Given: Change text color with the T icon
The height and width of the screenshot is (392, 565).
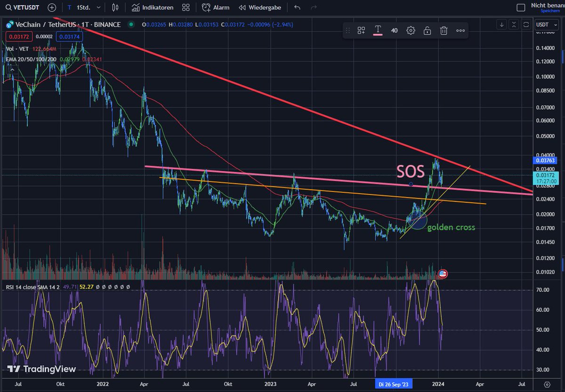Looking at the screenshot, I should pyautogui.click(x=378, y=31).
